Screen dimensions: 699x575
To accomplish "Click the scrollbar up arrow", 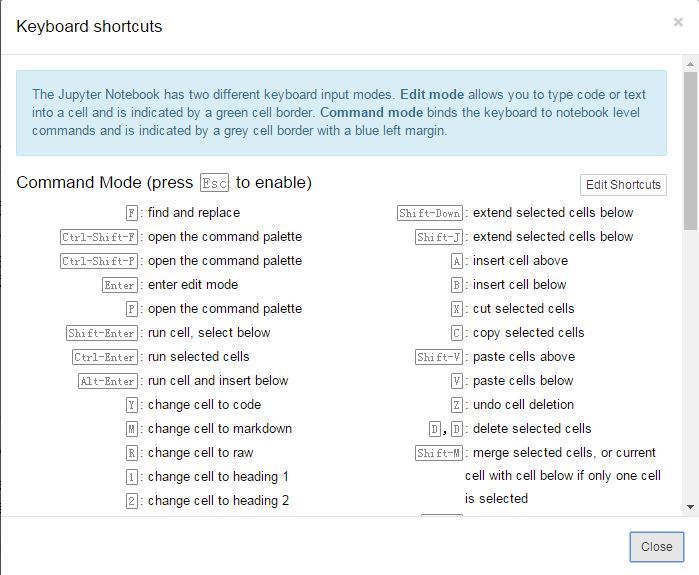I will [x=690, y=64].
